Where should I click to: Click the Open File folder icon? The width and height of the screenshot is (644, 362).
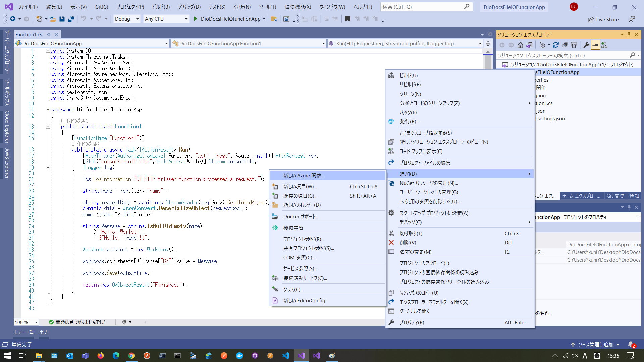click(x=53, y=19)
